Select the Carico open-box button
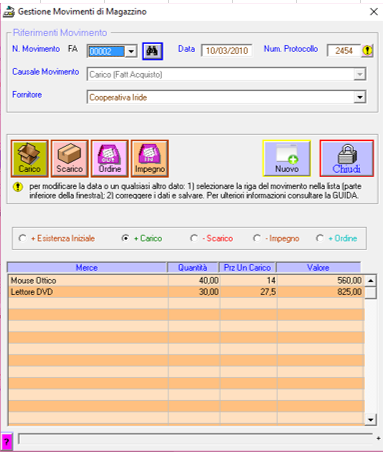This screenshot has height=452, width=383. point(30,158)
